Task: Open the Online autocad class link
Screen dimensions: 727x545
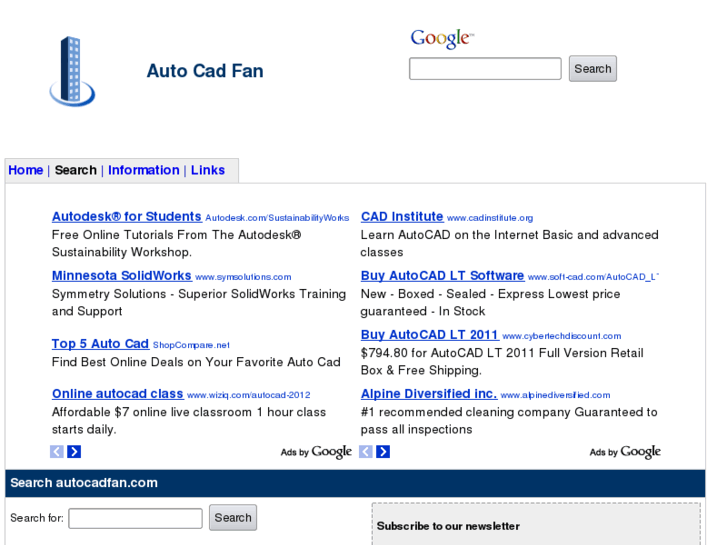Action: point(118,394)
